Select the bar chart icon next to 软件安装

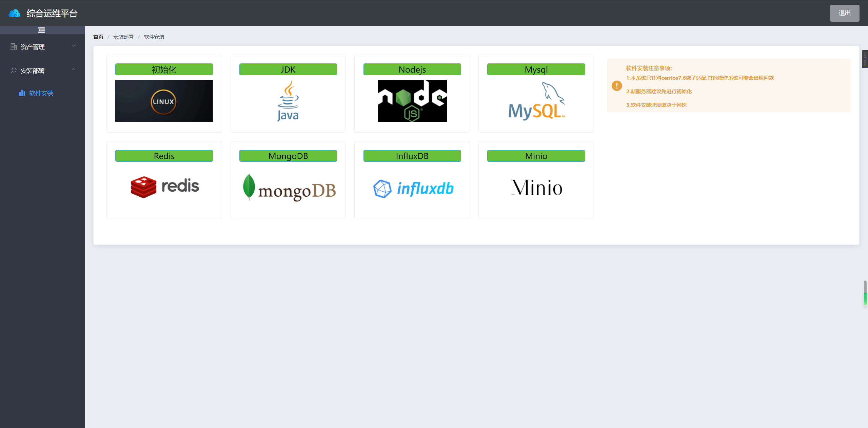tap(22, 93)
